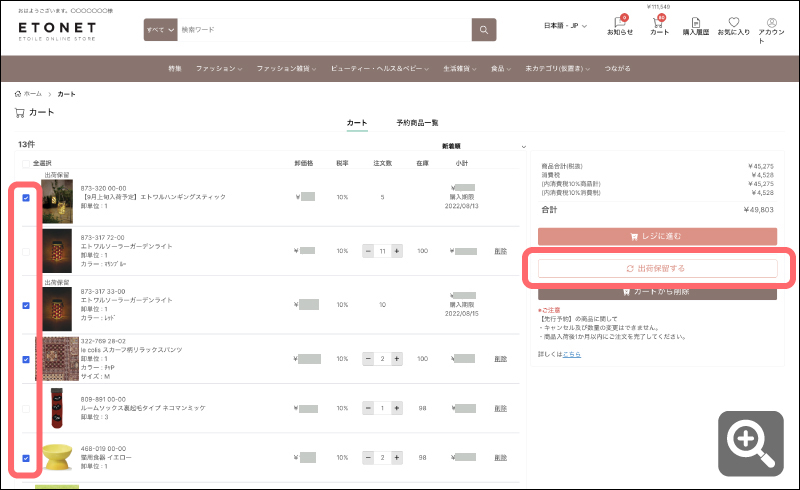
Task: Click the home icon in breadcrumb
Action: pos(18,94)
